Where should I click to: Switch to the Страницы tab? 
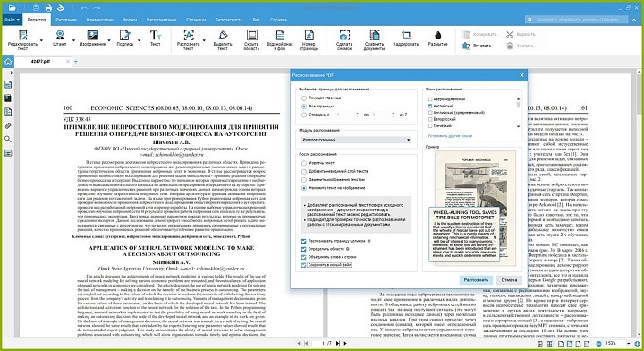tap(196, 20)
